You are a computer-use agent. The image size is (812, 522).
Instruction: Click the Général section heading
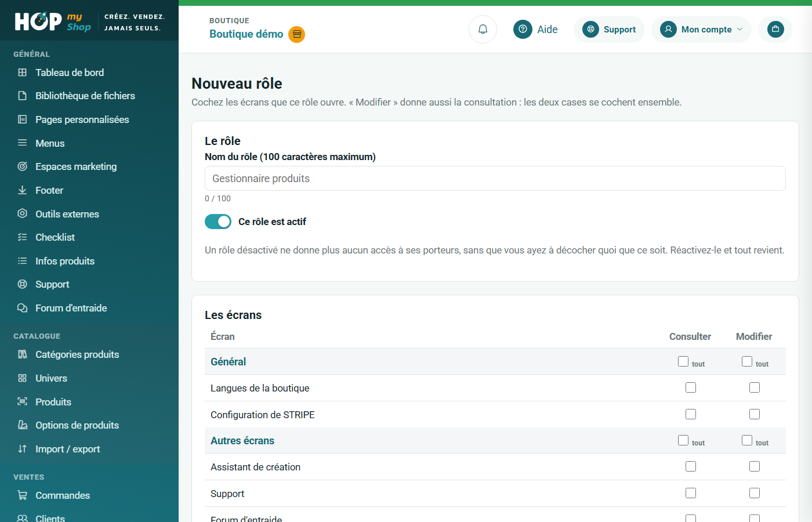tap(228, 361)
